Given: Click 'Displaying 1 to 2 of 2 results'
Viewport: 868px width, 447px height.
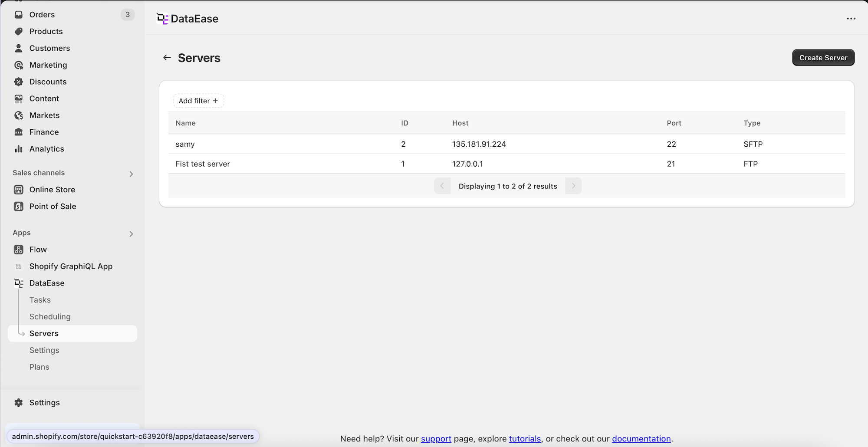Looking at the screenshot, I should (x=508, y=186).
